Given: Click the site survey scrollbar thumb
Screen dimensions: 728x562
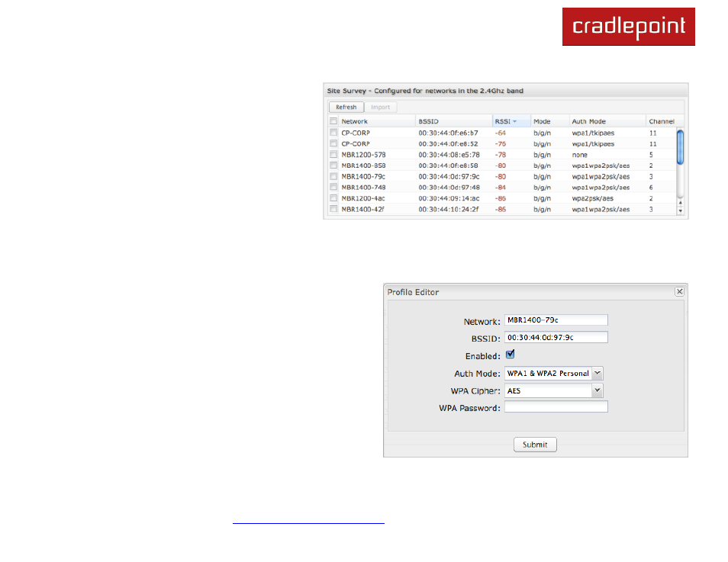Looking at the screenshot, I should pos(680,147).
